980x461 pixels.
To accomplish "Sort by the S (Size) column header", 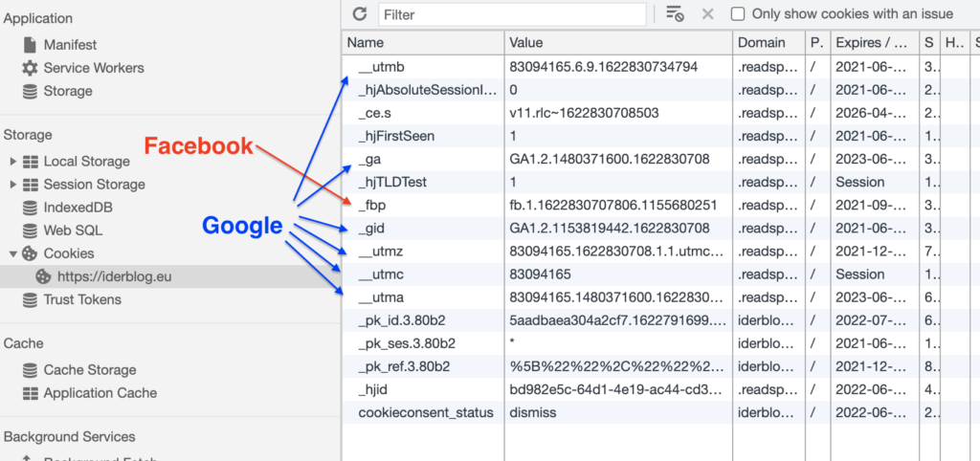I will click(x=930, y=43).
